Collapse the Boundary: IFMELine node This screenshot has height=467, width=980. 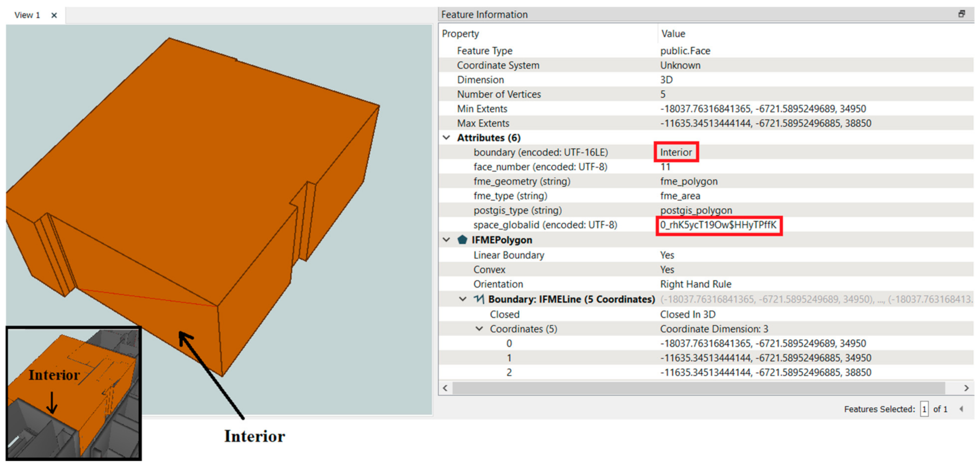[462, 299]
